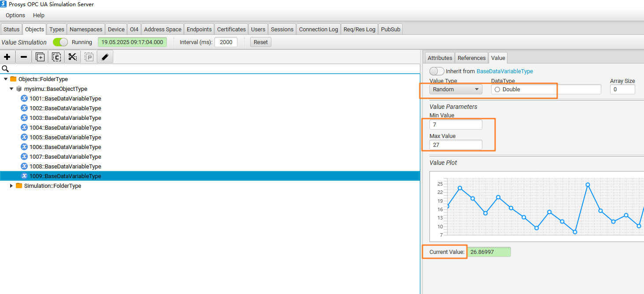
Task: Collapse the mysimu::BaseObjectType node
Action: pyautogui.click(x=11, y=89)
